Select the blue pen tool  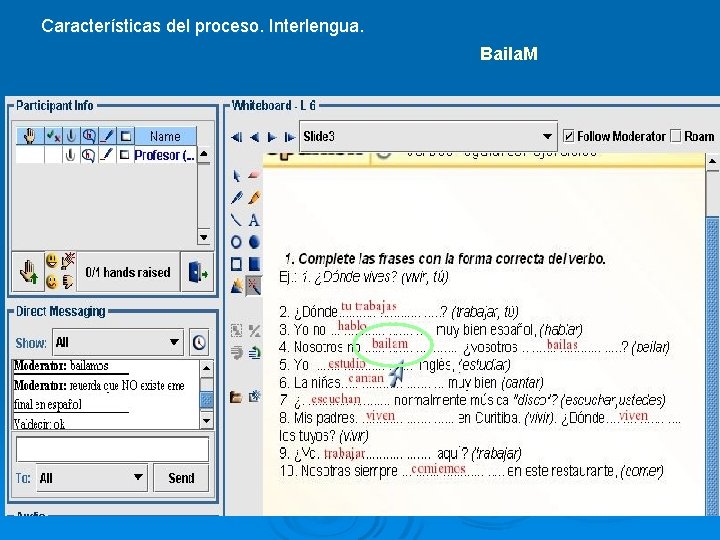pos(236,198)
